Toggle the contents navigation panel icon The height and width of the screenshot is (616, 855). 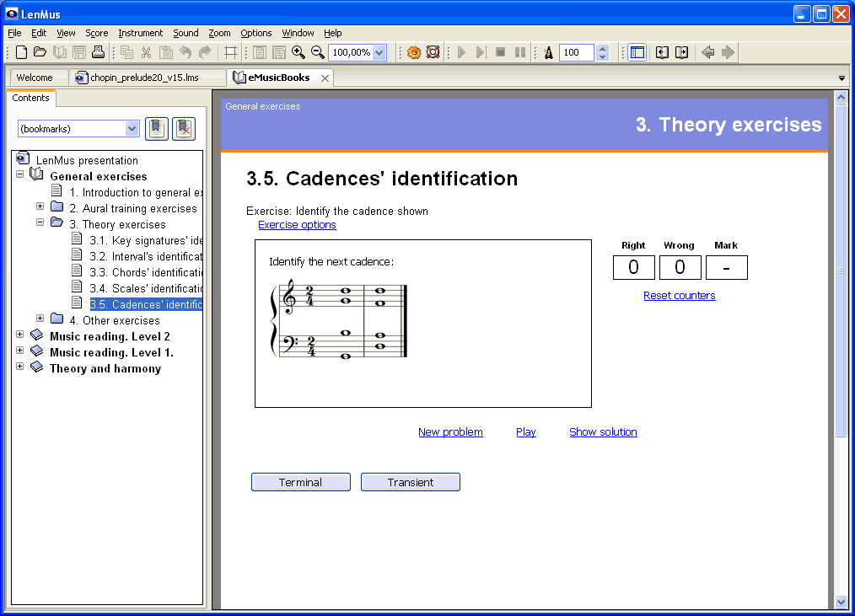(x=637, y=52)
